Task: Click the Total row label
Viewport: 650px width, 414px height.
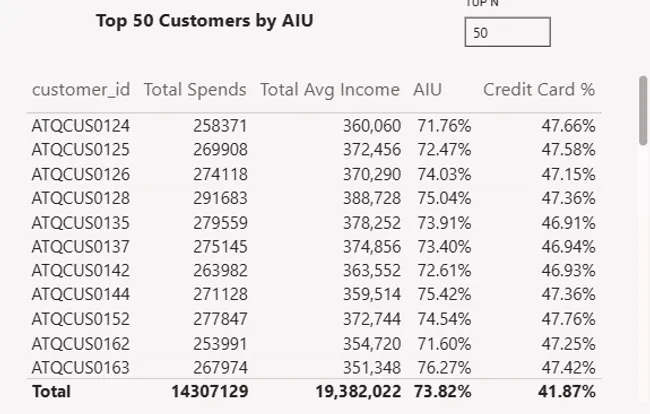Action: coord(51,392)
